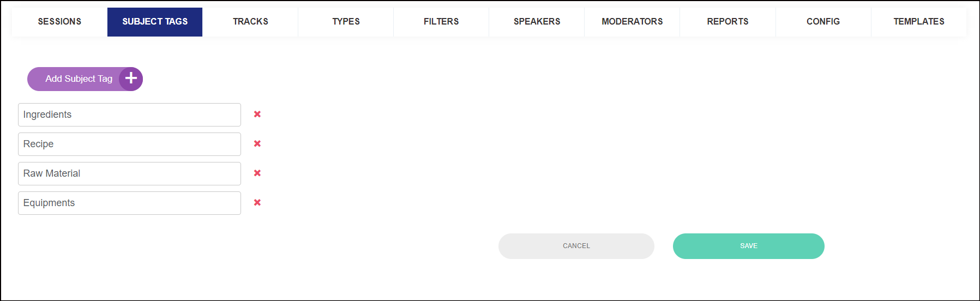The image size is (980, 301).
Task: Focus the Ingredients text field
Action: coord(129,115)
